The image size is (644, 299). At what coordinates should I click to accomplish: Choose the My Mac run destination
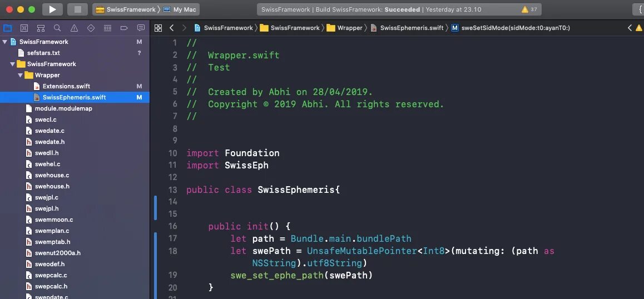click(180, 9)
